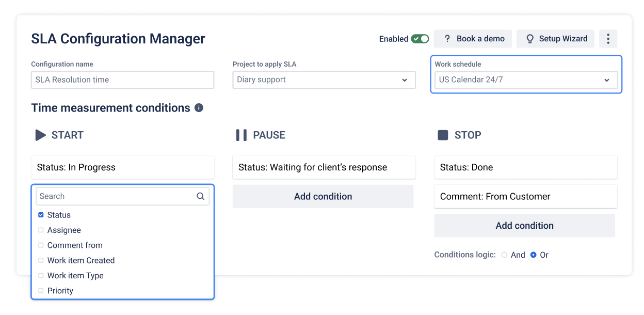644x315 pixels.
Task: Open the Work schedule dropdown
Action: 526,80
